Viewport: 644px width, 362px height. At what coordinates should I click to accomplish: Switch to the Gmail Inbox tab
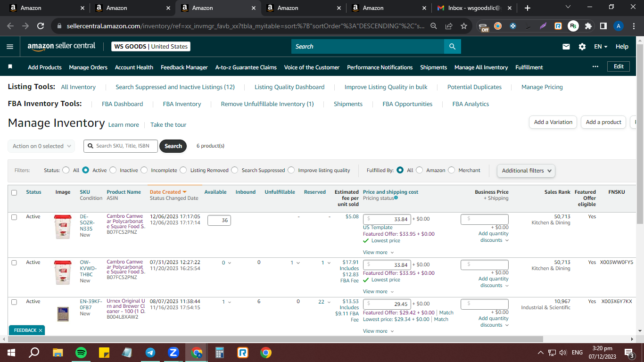point(474,8)
